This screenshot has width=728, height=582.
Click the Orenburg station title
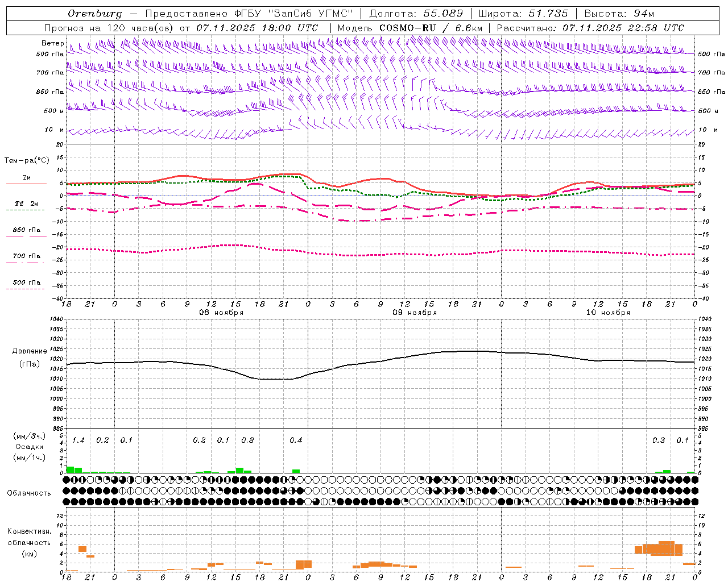[x=95, y=14]
